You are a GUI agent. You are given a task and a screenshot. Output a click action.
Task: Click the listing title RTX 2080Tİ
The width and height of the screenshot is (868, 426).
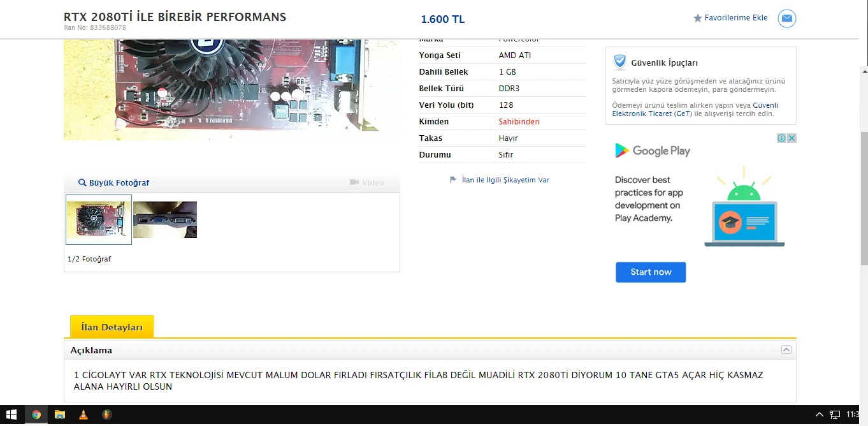click(x=175, y=17)
